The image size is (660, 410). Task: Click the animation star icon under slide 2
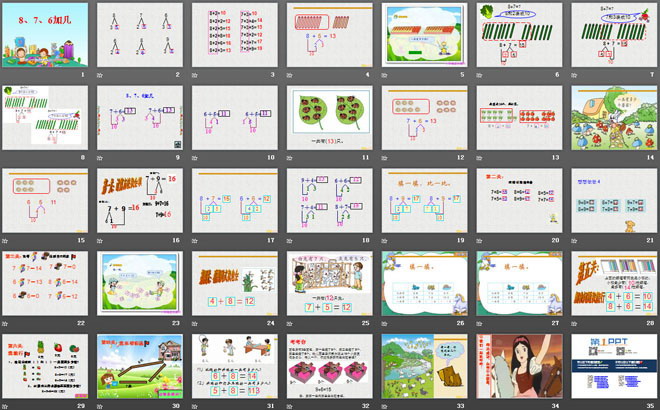99,75
